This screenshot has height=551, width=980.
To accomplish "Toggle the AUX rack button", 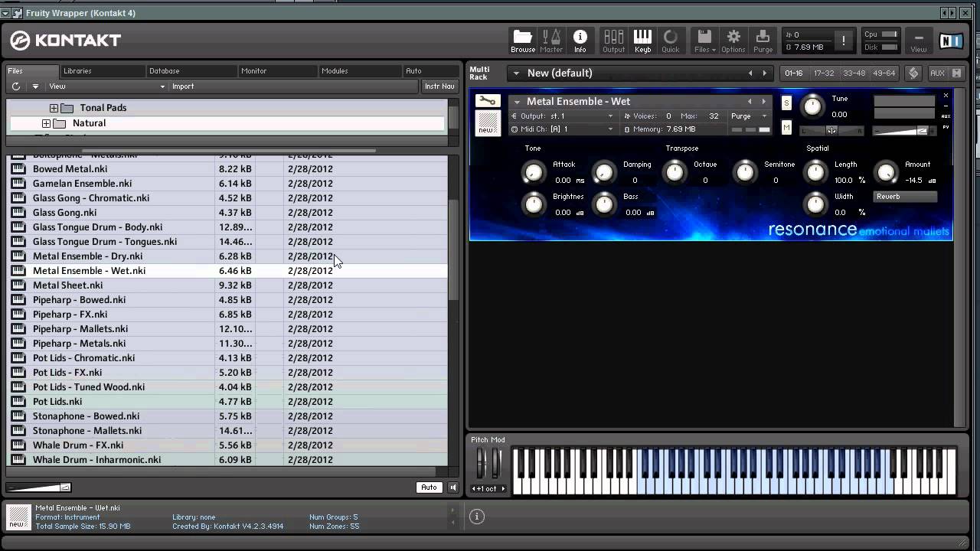I will pos(937,73).
